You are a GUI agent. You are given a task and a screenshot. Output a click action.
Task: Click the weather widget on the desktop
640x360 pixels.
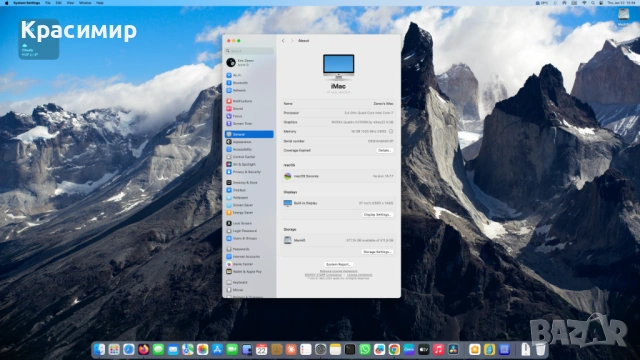point(38,40)
